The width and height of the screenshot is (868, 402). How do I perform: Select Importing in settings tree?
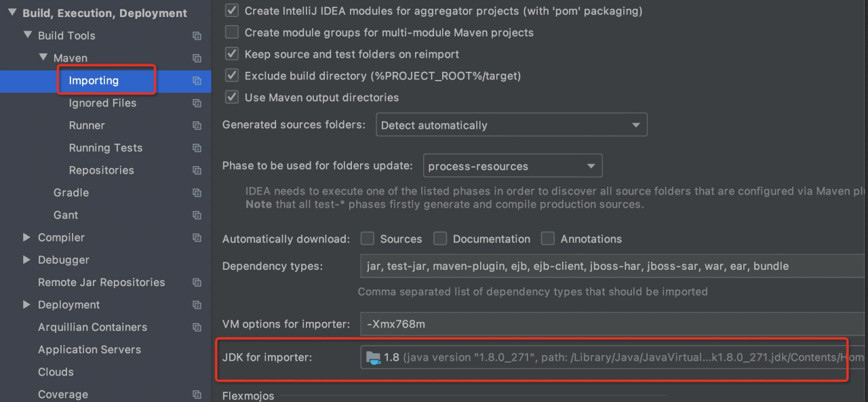94,81
